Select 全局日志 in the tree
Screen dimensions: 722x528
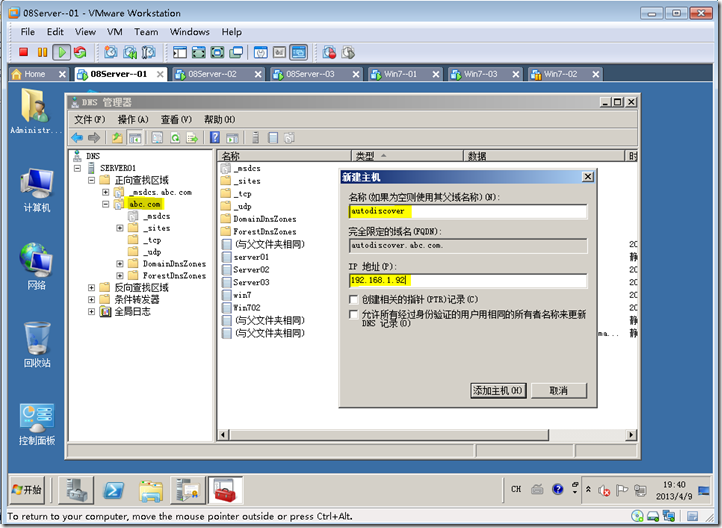[132, 312]
